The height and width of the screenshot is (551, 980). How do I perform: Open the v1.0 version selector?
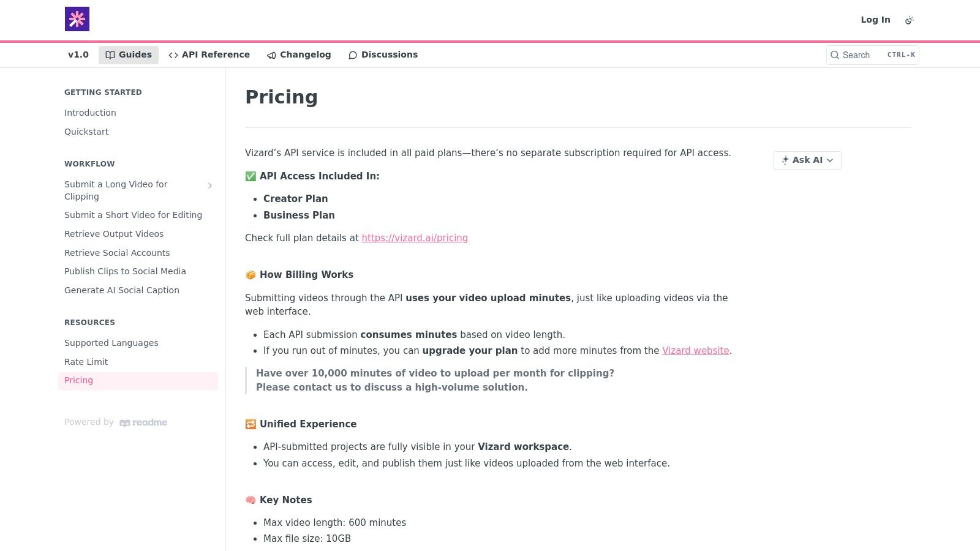(x=78, y=55)
